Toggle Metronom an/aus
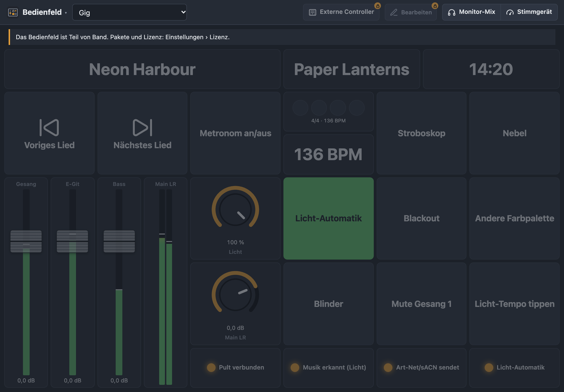Image resolution: width=564 pixels, height=392 pixels. pyautogui.click(x=235, y=133)
